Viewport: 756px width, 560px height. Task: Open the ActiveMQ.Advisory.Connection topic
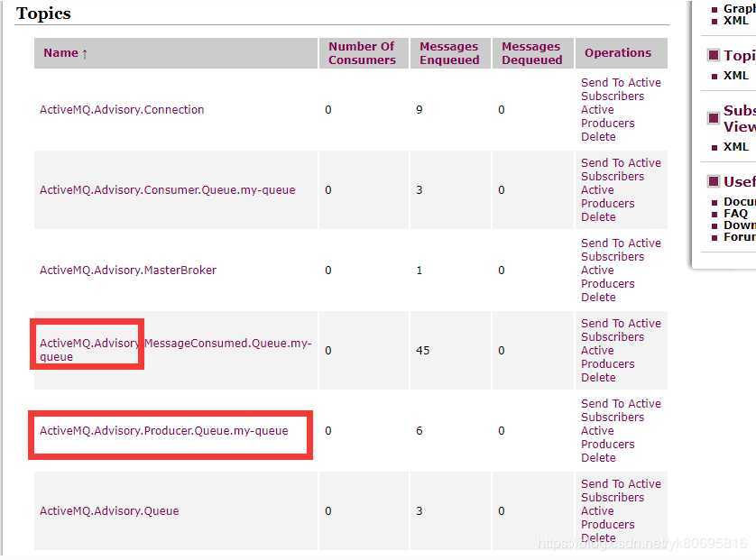(x=122, y=109)
